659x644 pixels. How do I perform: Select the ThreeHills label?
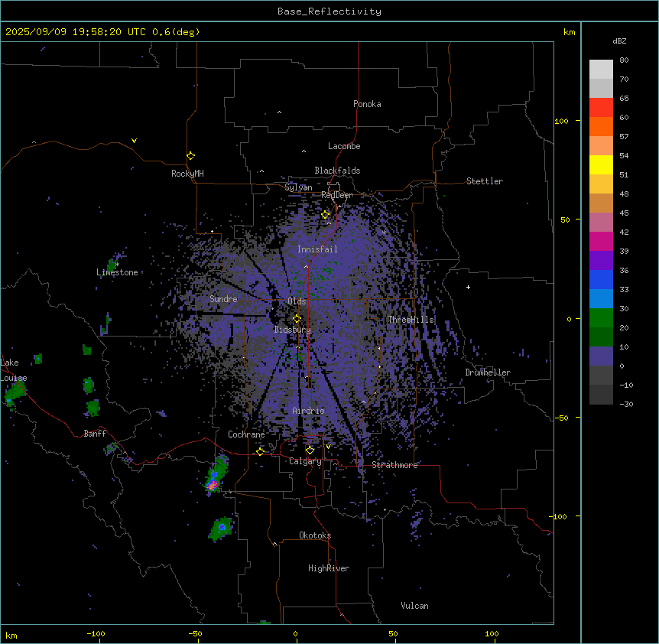point(411,320)
